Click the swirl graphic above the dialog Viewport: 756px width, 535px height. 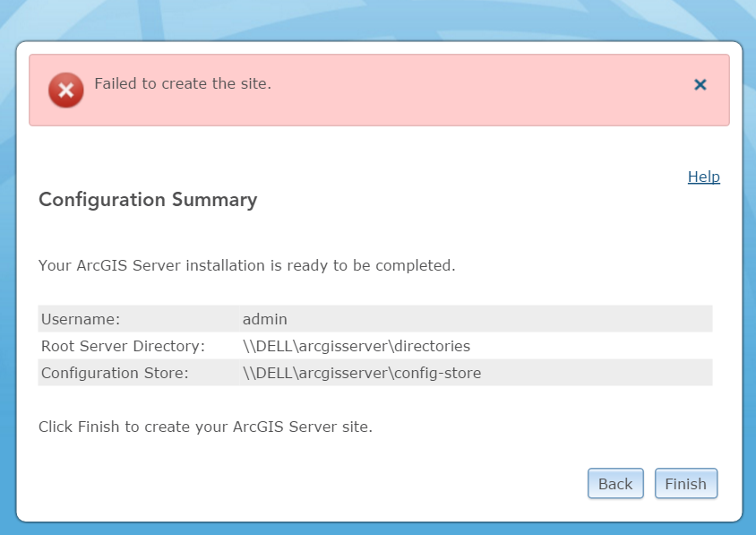click(x=376, y=18)
